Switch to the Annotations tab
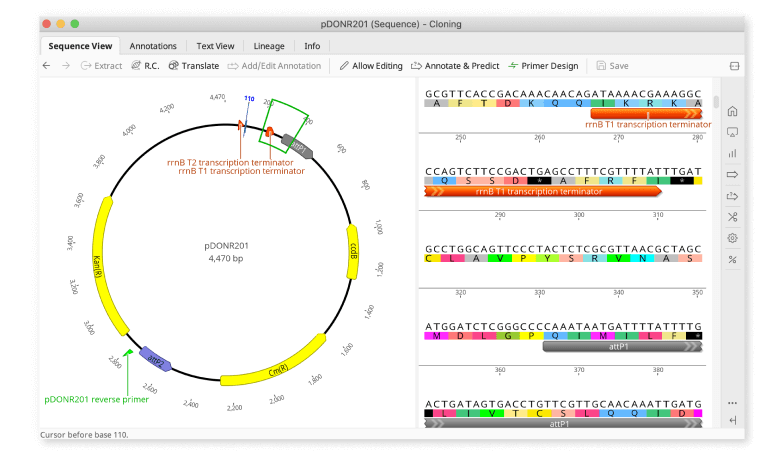Image resolution: width=784 pixels, height=455 pixels. pyautogui.click(x=153, y=46)
